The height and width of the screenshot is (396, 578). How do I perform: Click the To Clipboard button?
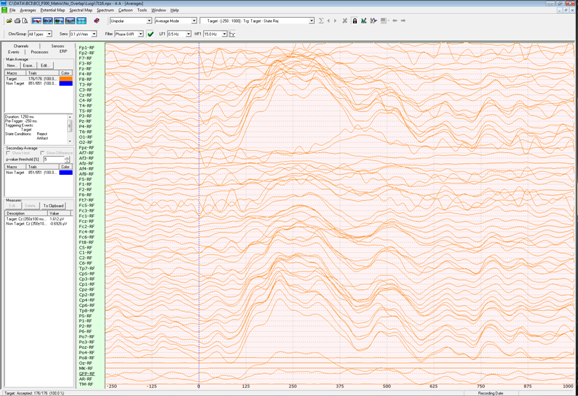(53, 206)
